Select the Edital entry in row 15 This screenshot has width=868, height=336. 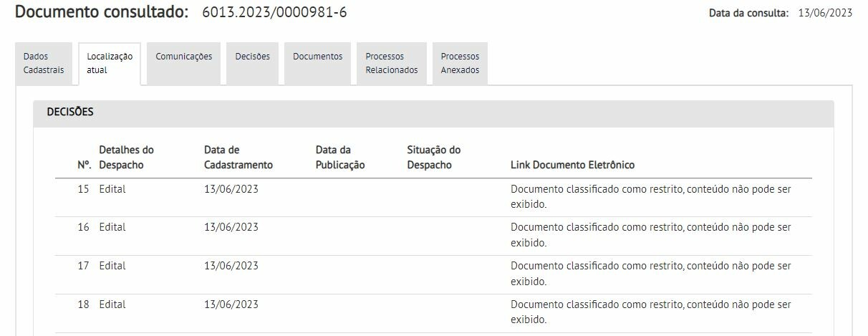112,189
